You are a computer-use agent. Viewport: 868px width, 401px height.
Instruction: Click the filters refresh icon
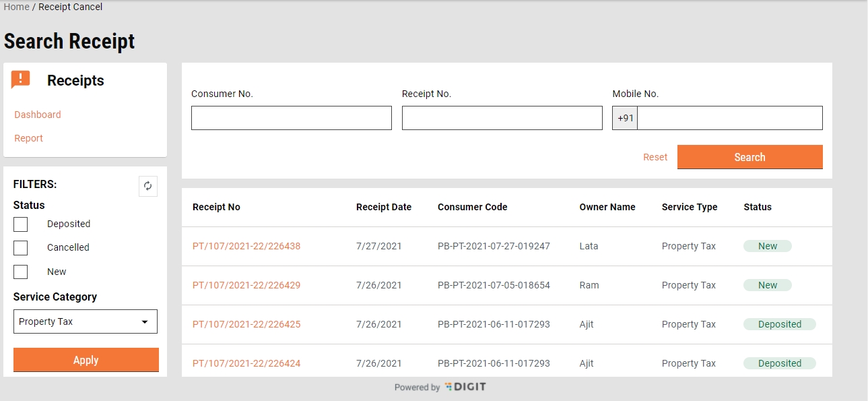148,187
